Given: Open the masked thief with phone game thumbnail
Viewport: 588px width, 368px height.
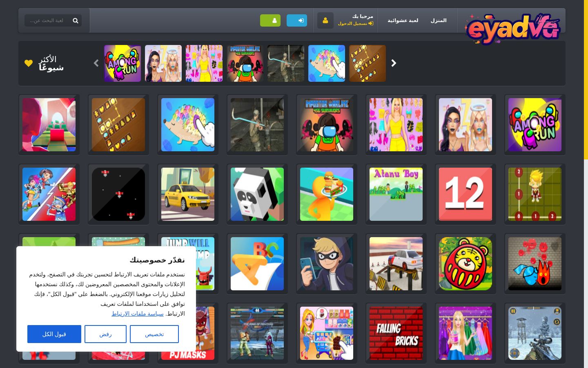Looking at the screenshot, I should tap(327, 264).
